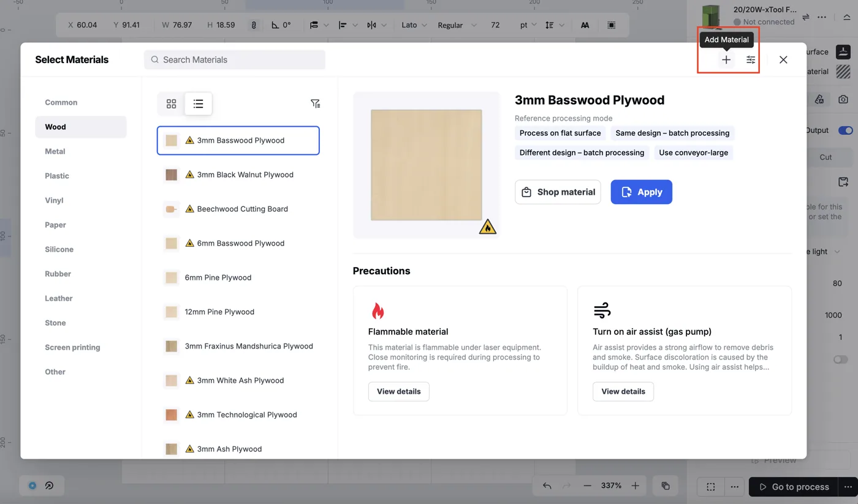This screenshot has width=858, height=504.
Task: Toggle the Output switch
Action: [846, 130]
